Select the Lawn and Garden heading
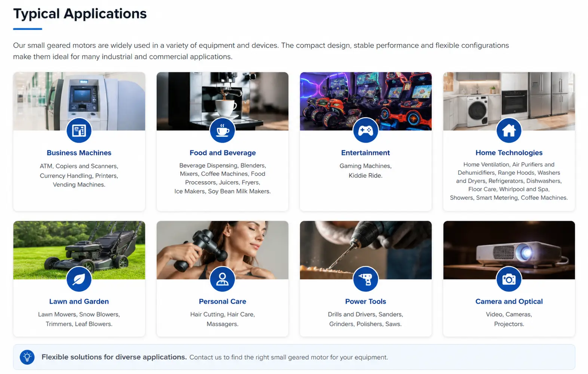This screenshot has width=588, height=374. click(79, 302)
